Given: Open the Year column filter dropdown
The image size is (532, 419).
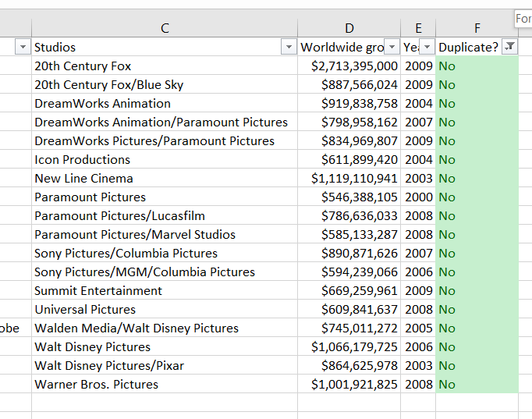Looking at the screenshot, I should point(427,47).
